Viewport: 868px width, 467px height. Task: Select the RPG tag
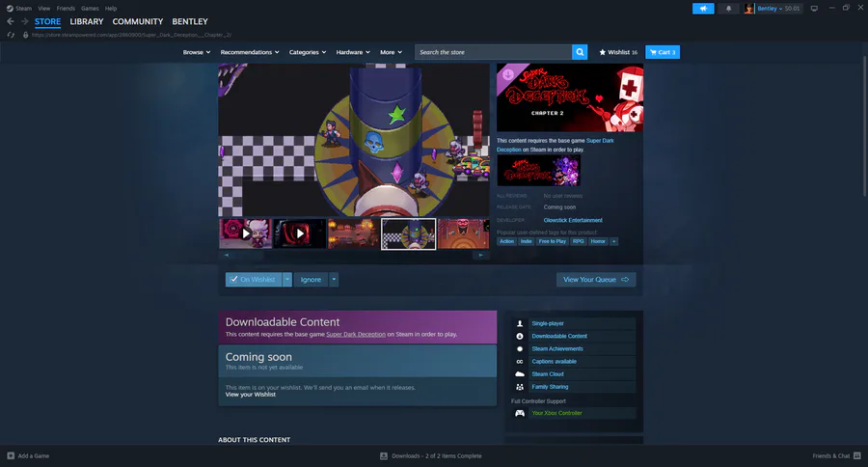[x=578, y=241]
